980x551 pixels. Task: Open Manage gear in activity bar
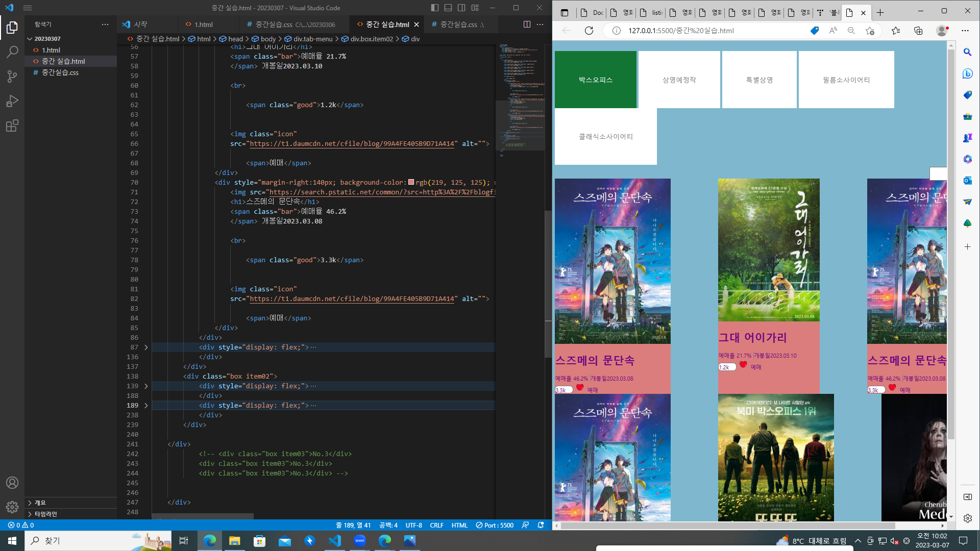(12, 507)
